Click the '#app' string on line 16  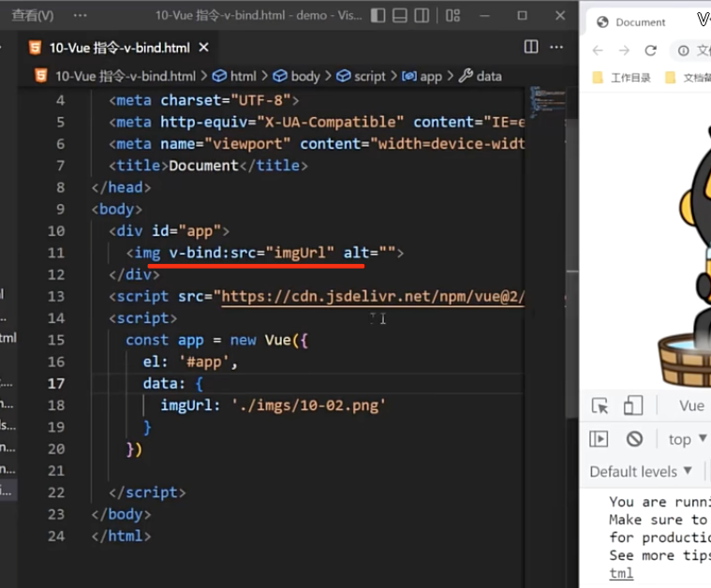tap(204, 361)
